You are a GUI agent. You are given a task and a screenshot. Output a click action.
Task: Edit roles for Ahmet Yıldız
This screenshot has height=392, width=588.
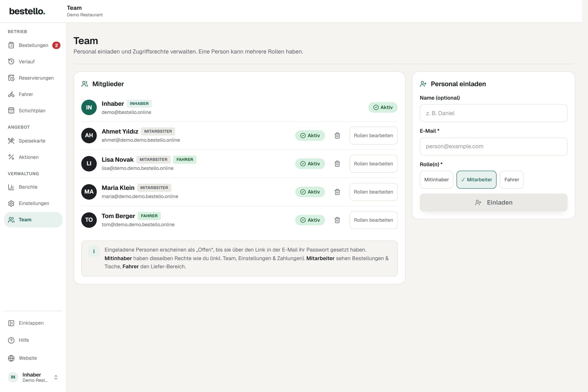coord(373,136)
